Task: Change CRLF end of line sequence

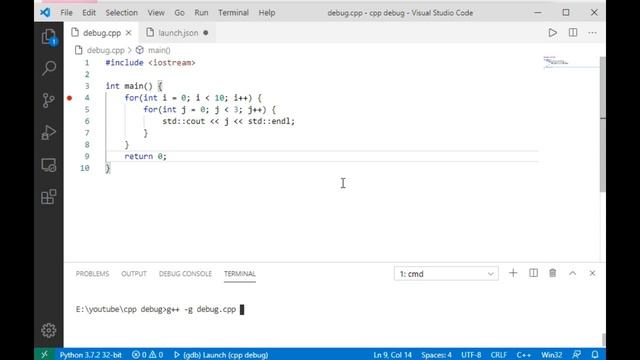Action: click(x=499, y=355)
